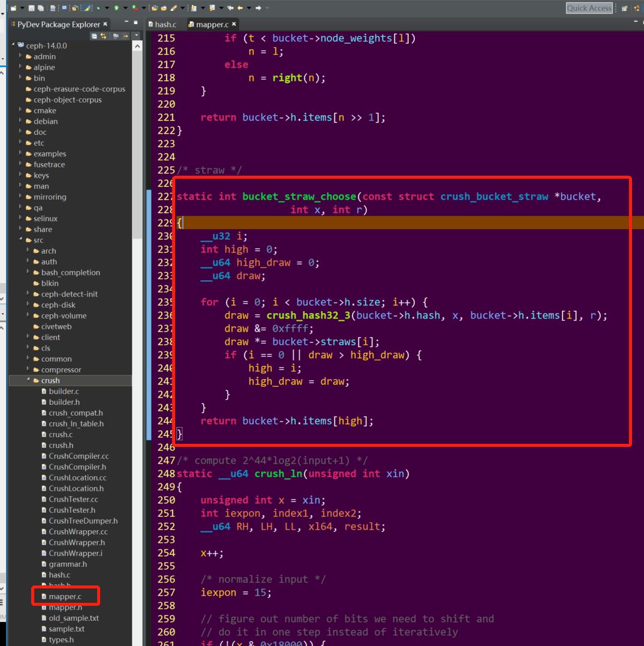The width and height of the screenshot is (644, 646).
Task: Click bucket_straw_choose function name in code
Action: 299,197
